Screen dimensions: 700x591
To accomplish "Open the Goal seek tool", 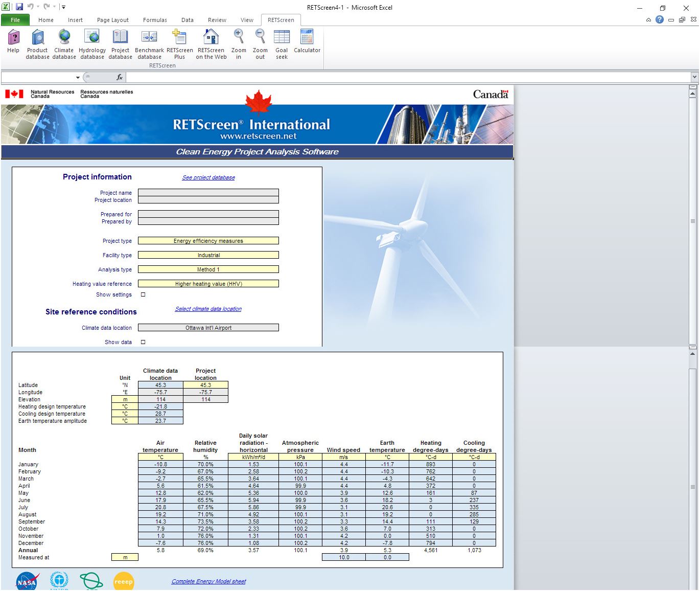I will click(282, 43).
